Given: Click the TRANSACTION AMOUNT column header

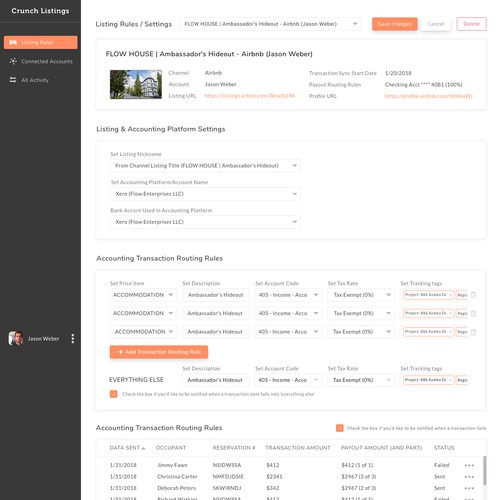Looking at the screenshot, I should tap(298, 448).
